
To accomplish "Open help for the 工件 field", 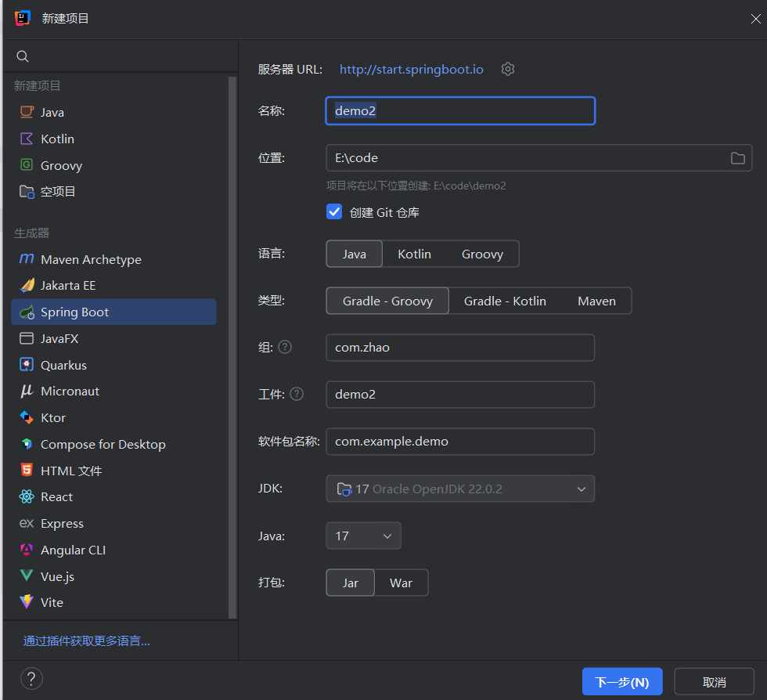I will (297, 394).
